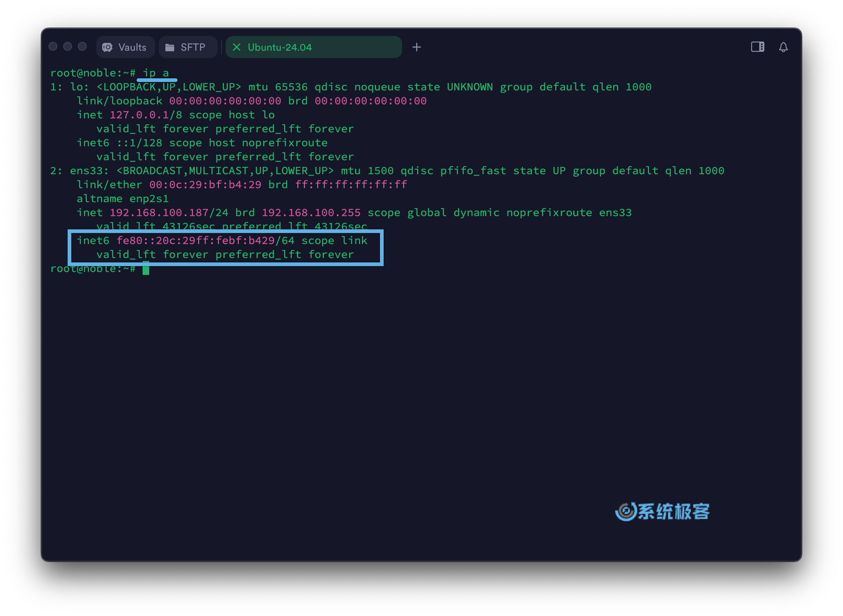Screen dimensions: 843x616
Task: Click broadcast address 192.168.100.255
Action: point(311,212)
